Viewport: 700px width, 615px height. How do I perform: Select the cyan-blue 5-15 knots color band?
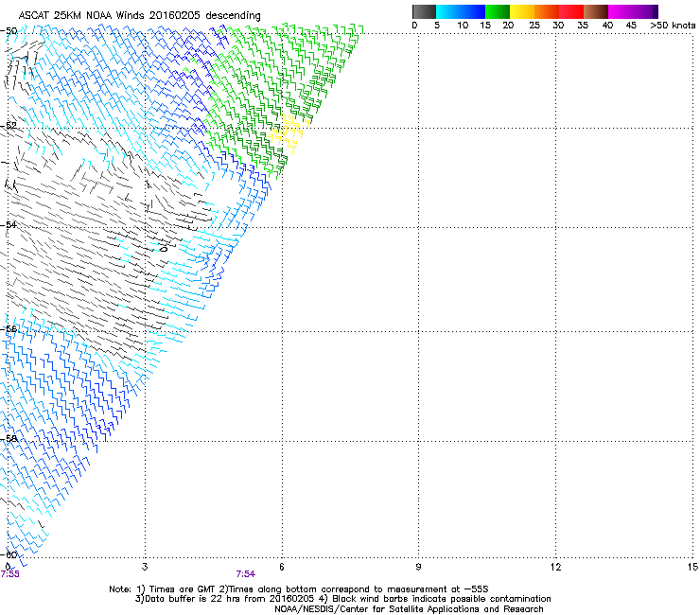[x=461, y=11]
